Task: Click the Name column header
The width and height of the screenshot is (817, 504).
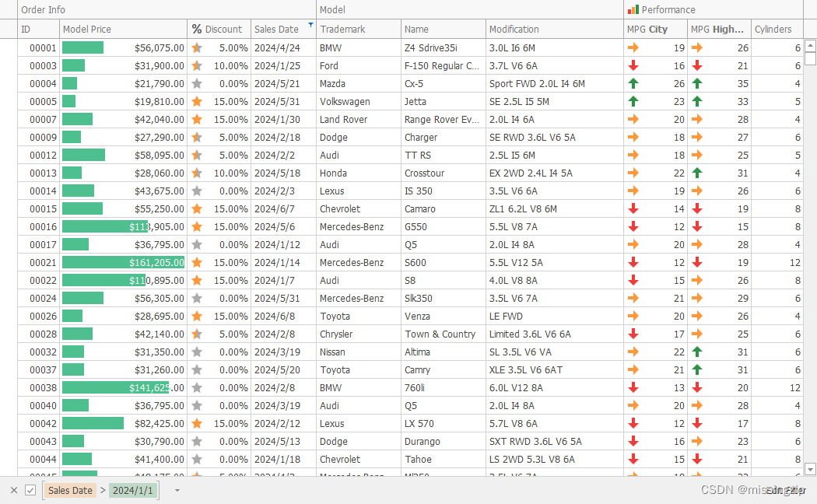Action: pyautogui.click(x=444, y=29)
